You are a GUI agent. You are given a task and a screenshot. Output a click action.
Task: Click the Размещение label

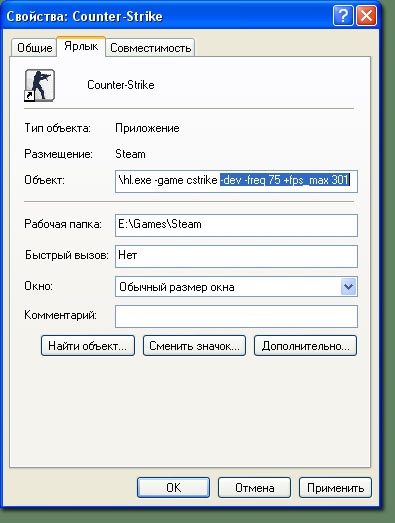[58, 154]
